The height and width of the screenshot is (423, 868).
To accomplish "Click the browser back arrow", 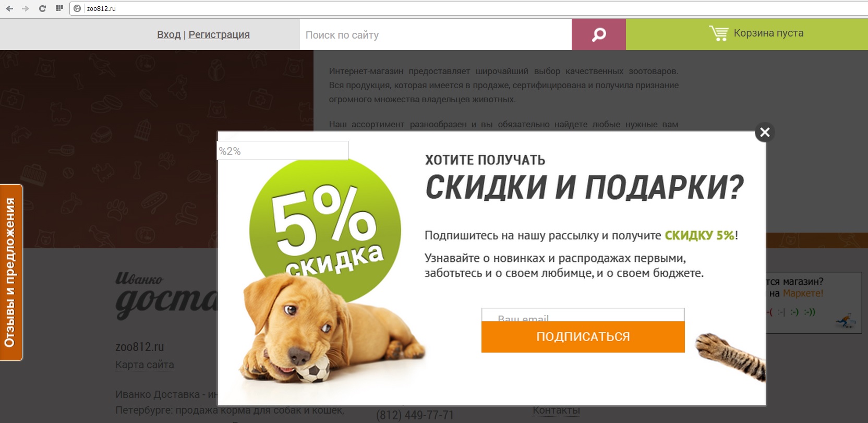I will click(x=9, y=8).
